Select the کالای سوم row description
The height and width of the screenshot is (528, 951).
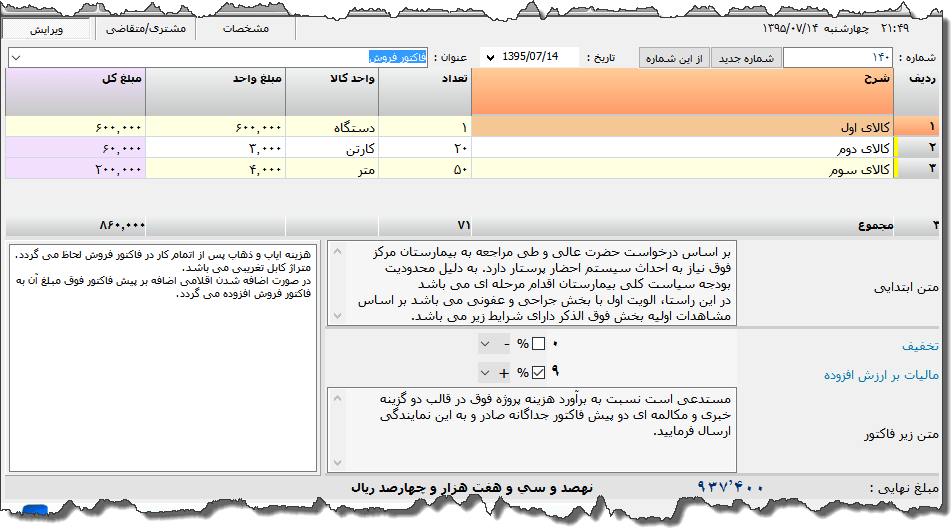[682, 169]
